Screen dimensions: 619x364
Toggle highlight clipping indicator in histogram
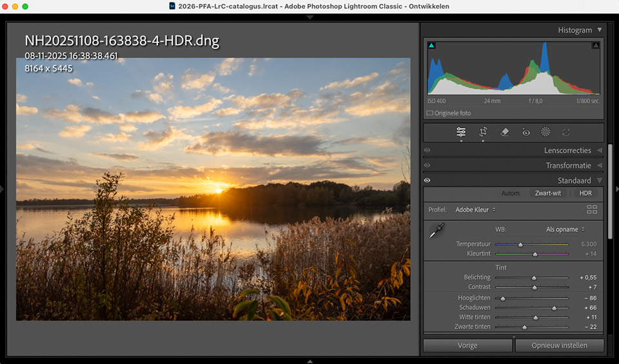[x=596, y=45]
